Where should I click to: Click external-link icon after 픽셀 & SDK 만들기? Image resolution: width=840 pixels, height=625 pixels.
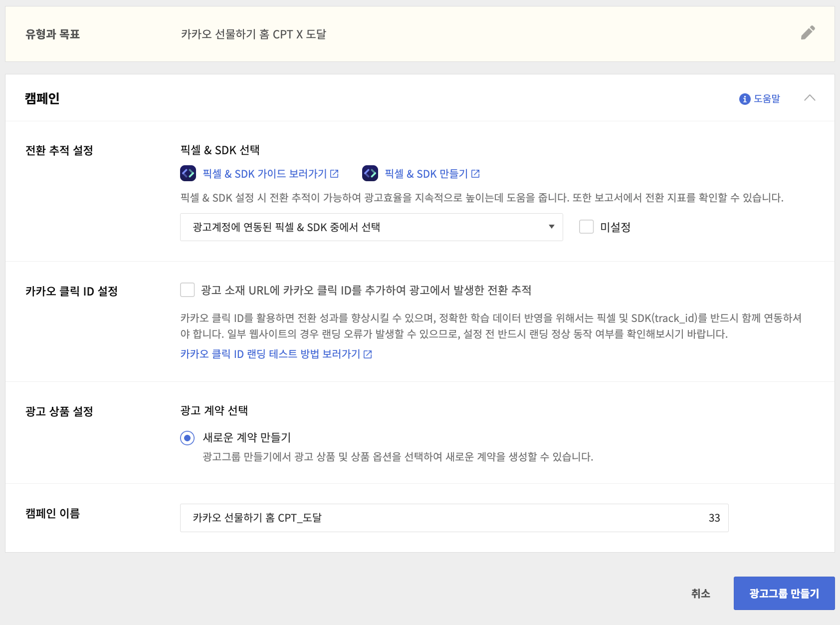(x=475, y=174)
